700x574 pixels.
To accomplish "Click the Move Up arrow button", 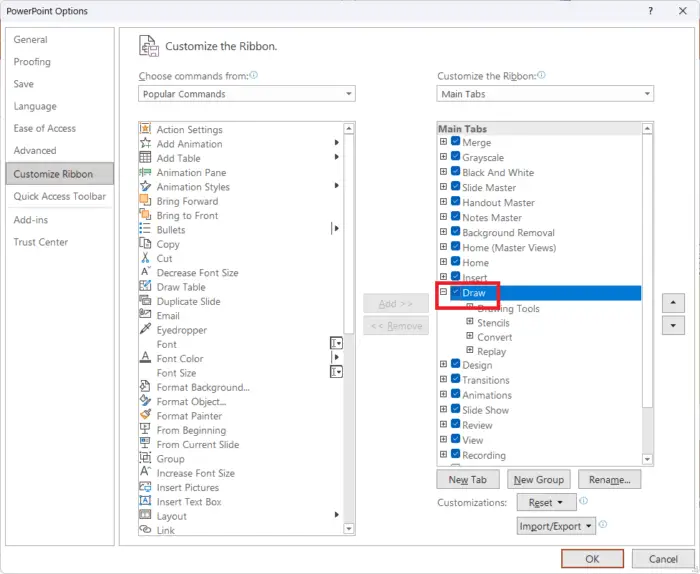I will coord(673,303).
